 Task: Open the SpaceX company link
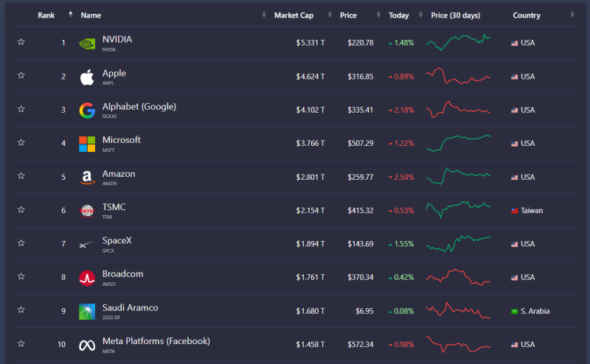117,241
